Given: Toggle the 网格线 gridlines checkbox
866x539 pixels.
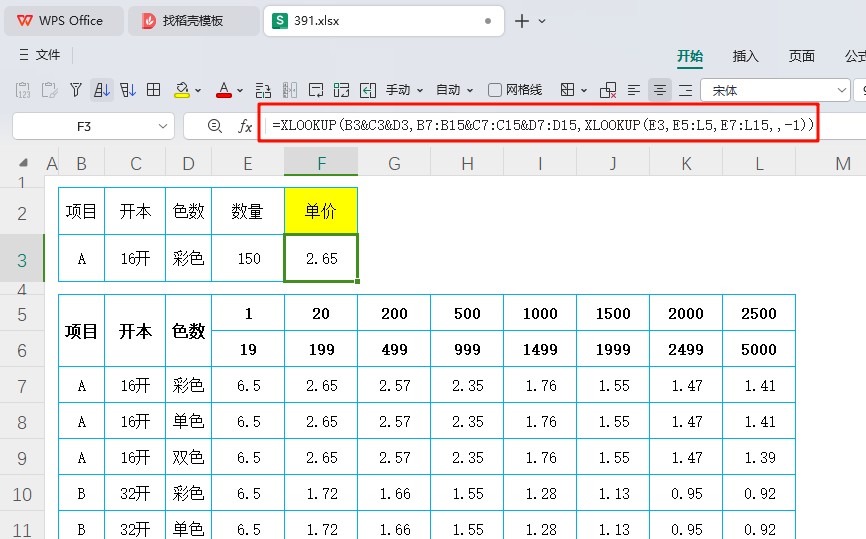Looking at the screenshot, I should (495, 90).
